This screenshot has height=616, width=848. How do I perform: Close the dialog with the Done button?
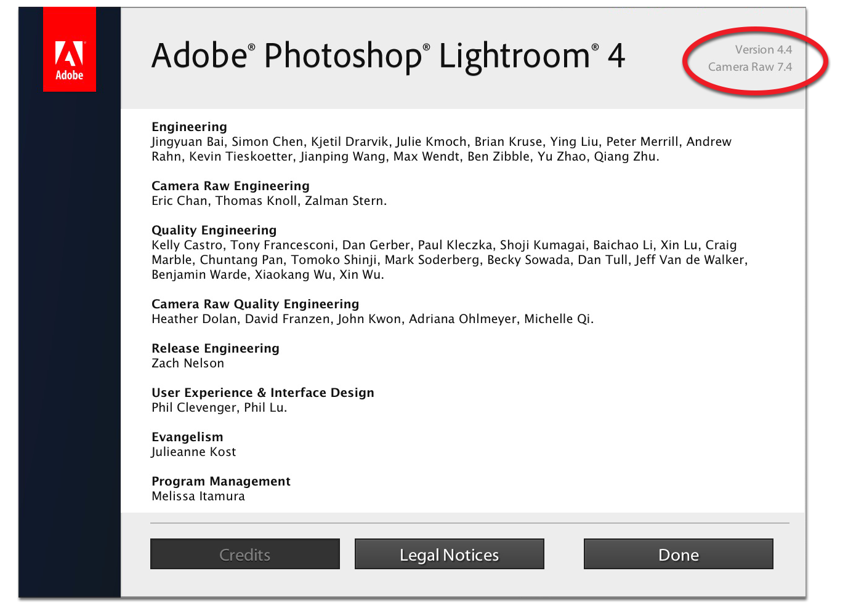point(679,554)
